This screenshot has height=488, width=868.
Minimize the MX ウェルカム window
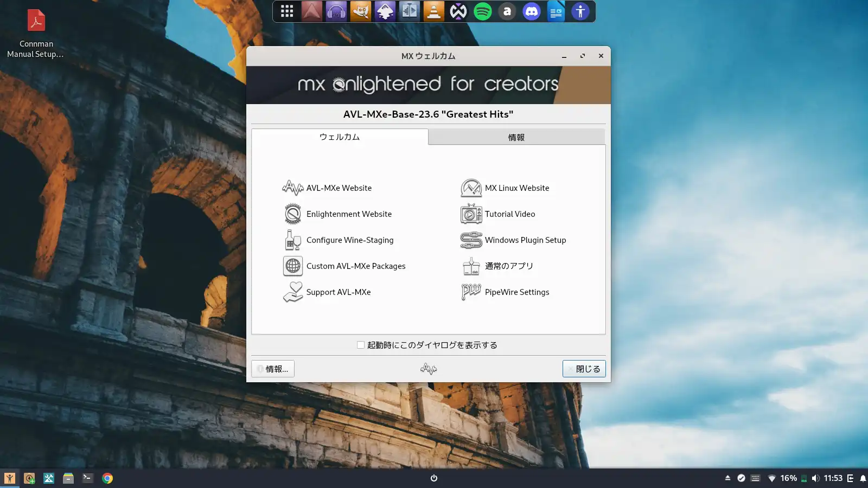pyautogui.click(x=564, y=56)
